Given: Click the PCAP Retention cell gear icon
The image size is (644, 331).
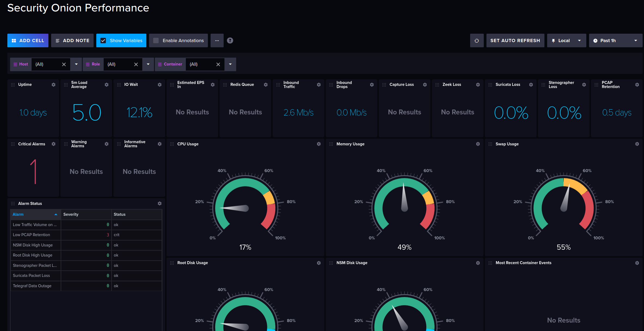Looking at the screenshot, I should tap(637, 85).
